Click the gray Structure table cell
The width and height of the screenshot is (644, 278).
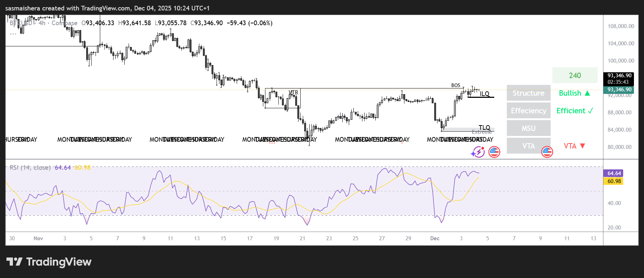coord(528,93)
